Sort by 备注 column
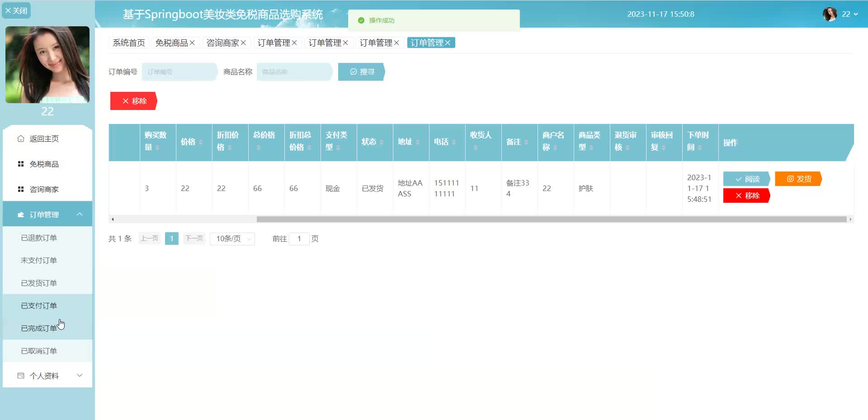This screenshot has width=868, height=420. (x=526, y=142)
